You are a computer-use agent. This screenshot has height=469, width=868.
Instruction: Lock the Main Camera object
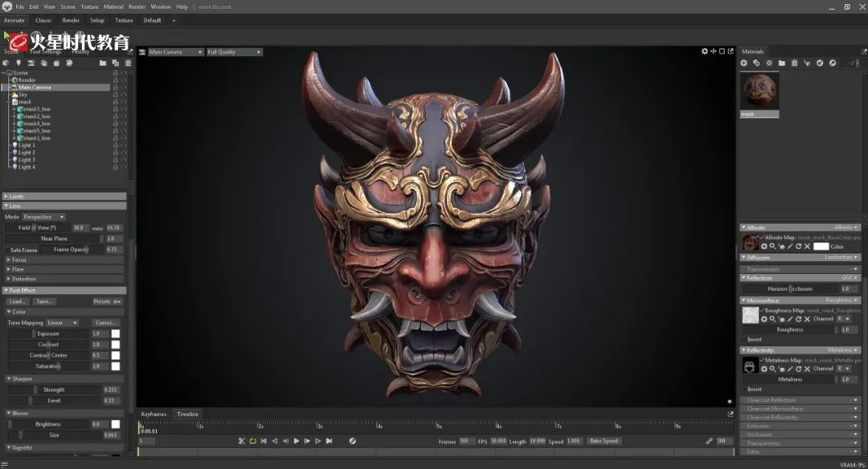pyautogui.click(x=115, y=88)
